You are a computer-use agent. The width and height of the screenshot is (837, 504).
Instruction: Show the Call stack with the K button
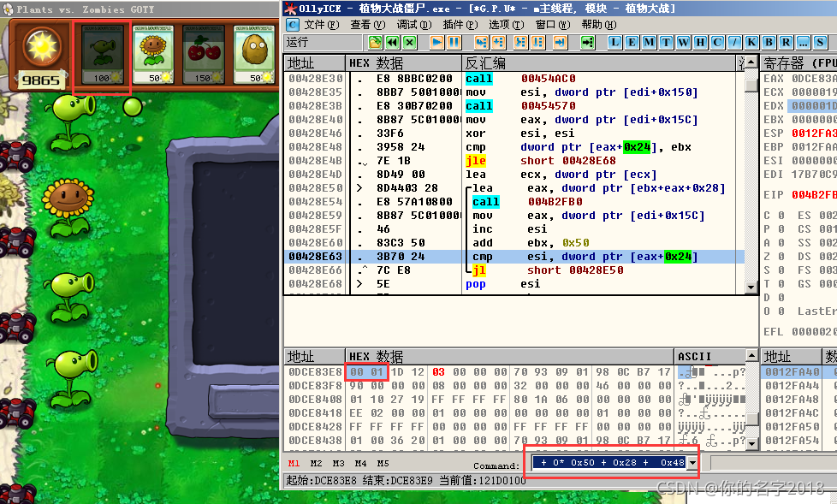[751, 42]
